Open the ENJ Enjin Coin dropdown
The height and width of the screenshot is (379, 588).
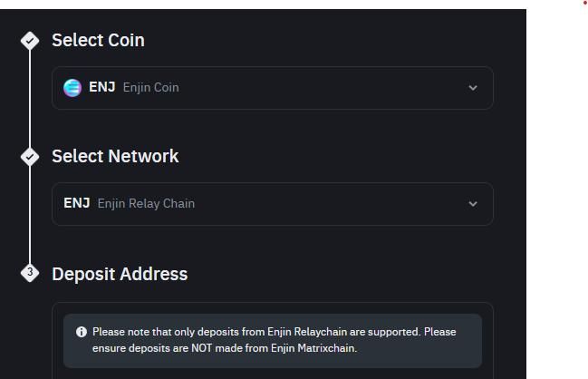[x=272, y=88]
